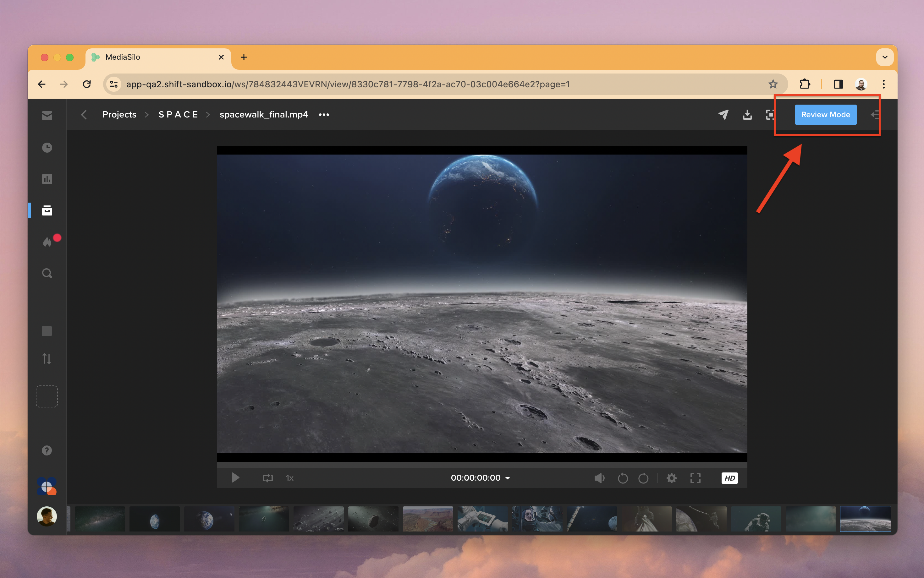
Task: Select the astronaut helmet thumbnail in filmstrip
Action: 537,519
